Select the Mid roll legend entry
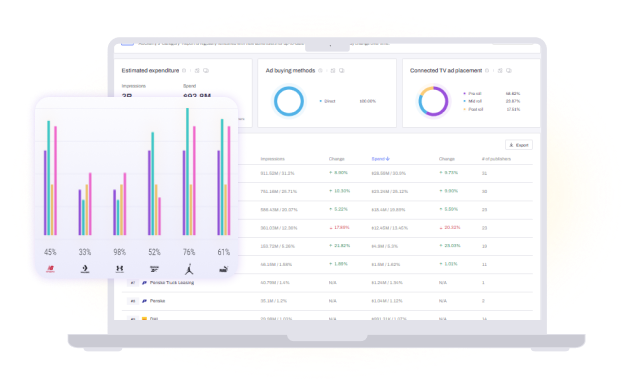 pos(472,101)
